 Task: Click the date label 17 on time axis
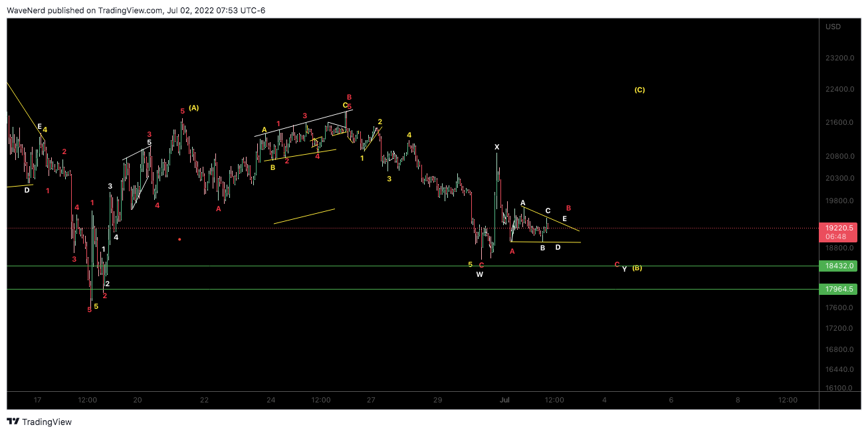pos(38,400)
